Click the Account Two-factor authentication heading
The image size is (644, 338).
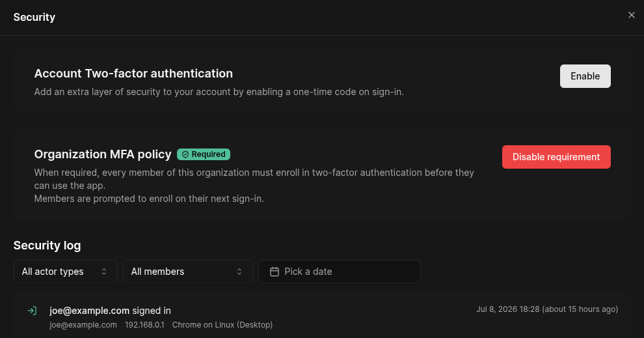point(133,73)
